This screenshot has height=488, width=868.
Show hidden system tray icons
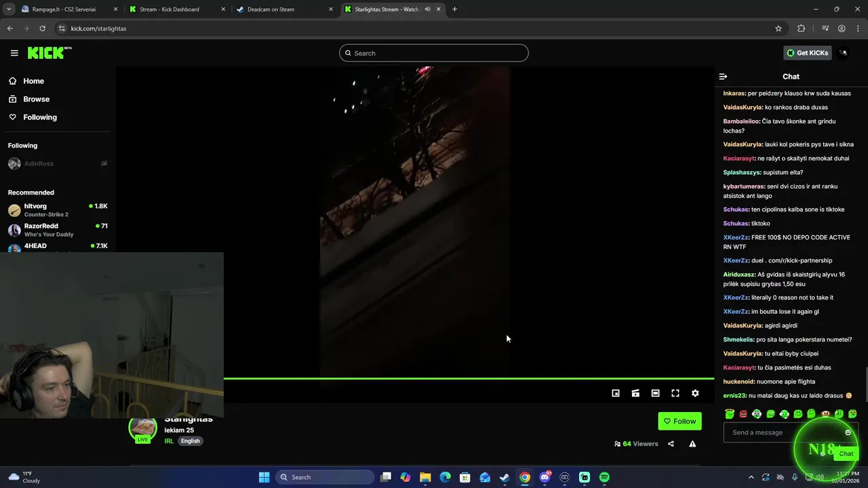pyautogui.click(x=751, y=477)
